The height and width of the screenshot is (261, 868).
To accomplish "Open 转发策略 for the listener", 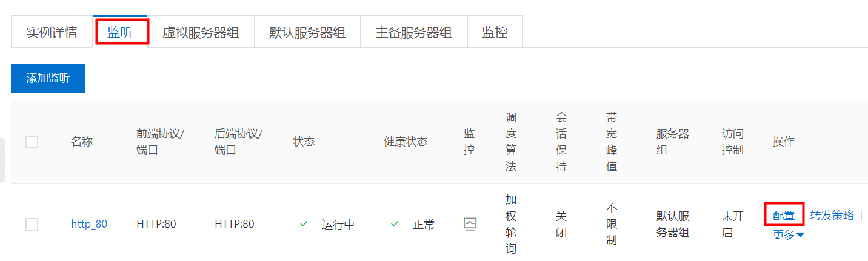I will [x=832, y=215].
